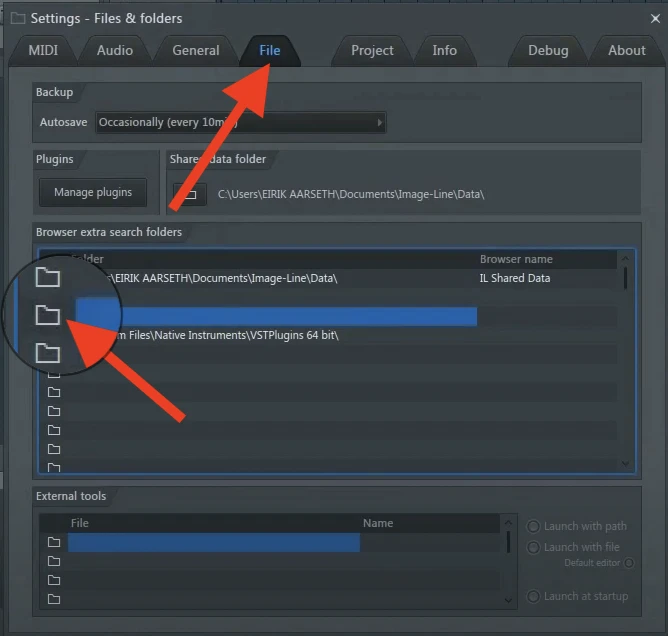
Task: Open the Autosave frequency dropdown
Action: tap(241, 123)
